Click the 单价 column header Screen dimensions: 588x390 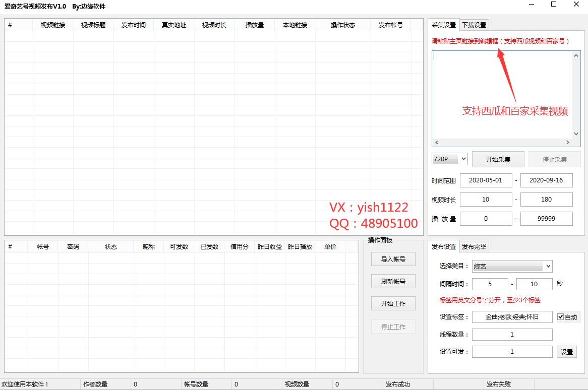(x=330, y=246)
